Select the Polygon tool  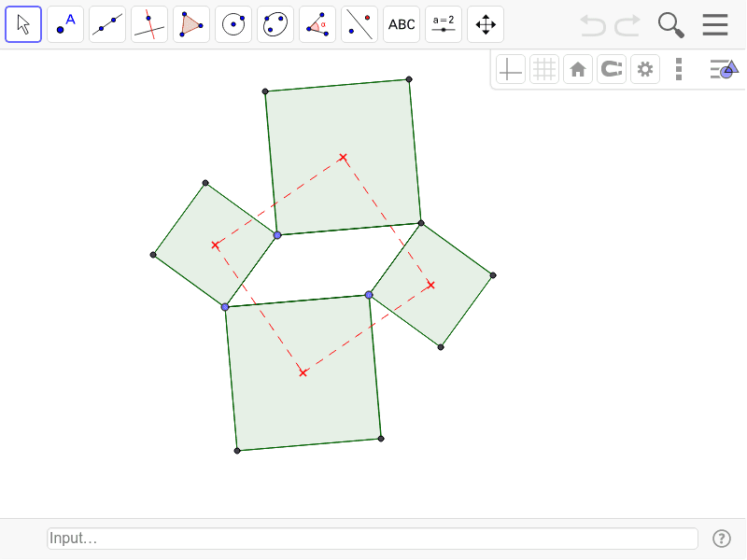(x=191, y=24)
